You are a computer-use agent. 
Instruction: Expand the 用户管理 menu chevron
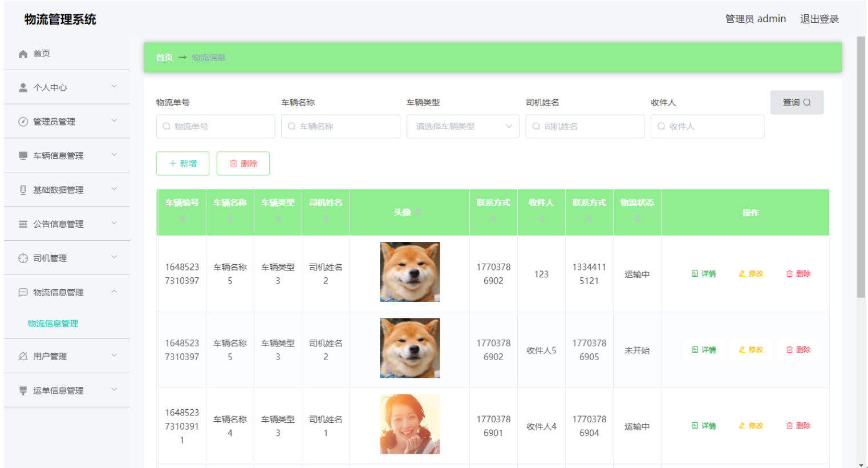click(x=114, y=356)
